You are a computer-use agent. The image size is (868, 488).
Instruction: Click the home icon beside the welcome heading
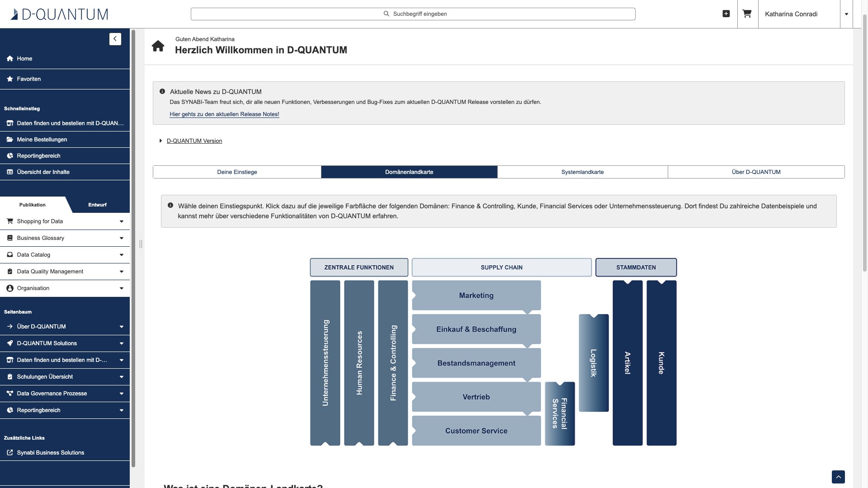click(x=158, y=46)
